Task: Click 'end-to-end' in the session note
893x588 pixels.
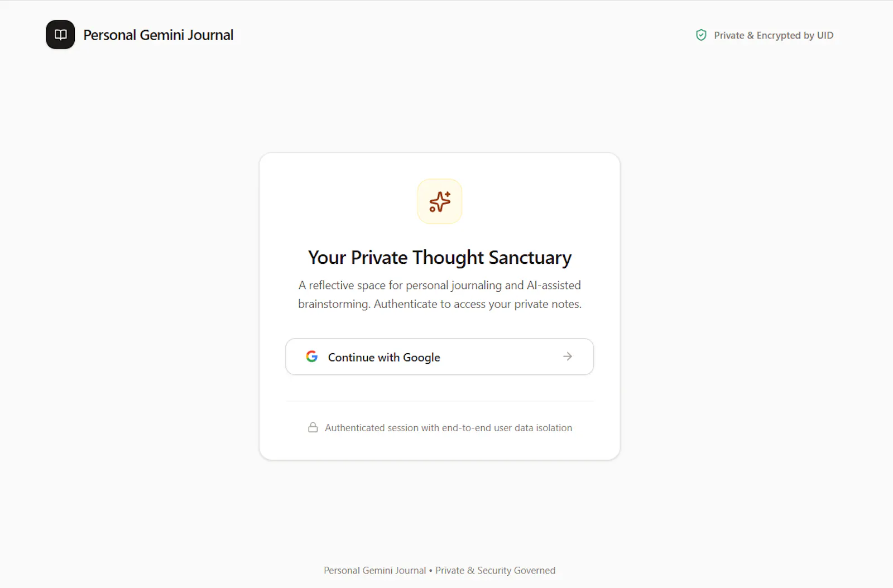Action: point(467,428)
